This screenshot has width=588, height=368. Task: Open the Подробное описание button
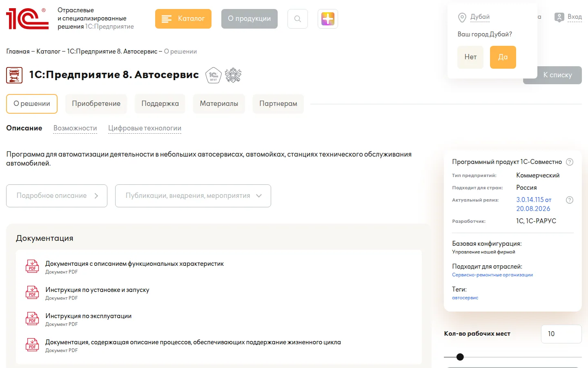(x=57, y=196)
